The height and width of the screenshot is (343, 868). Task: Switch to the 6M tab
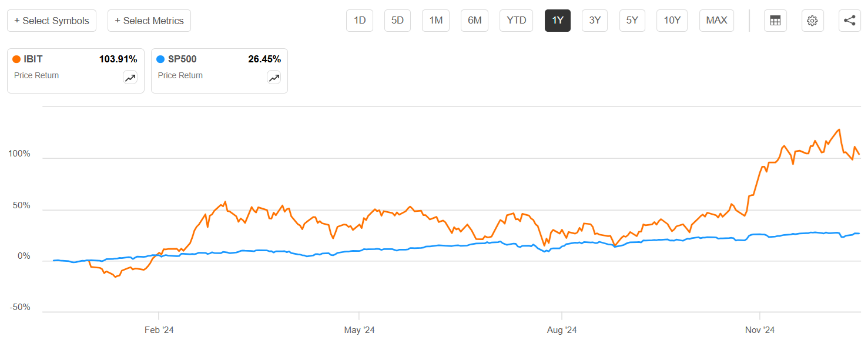(474, 20)
